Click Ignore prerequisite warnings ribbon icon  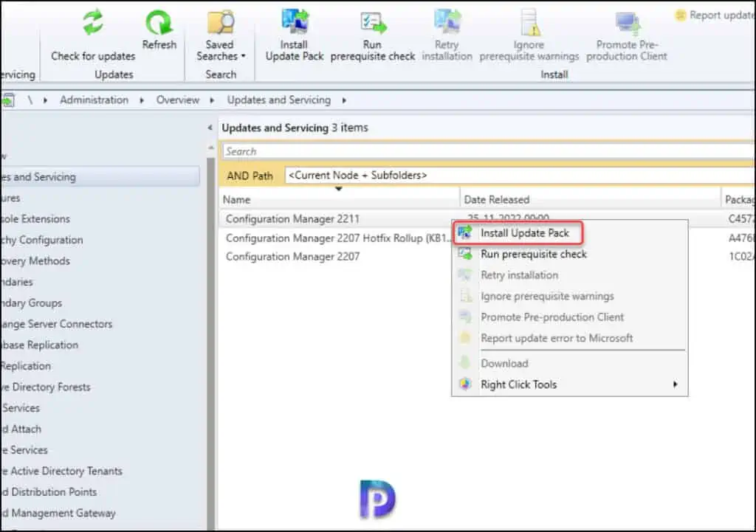tap(529, 23)
